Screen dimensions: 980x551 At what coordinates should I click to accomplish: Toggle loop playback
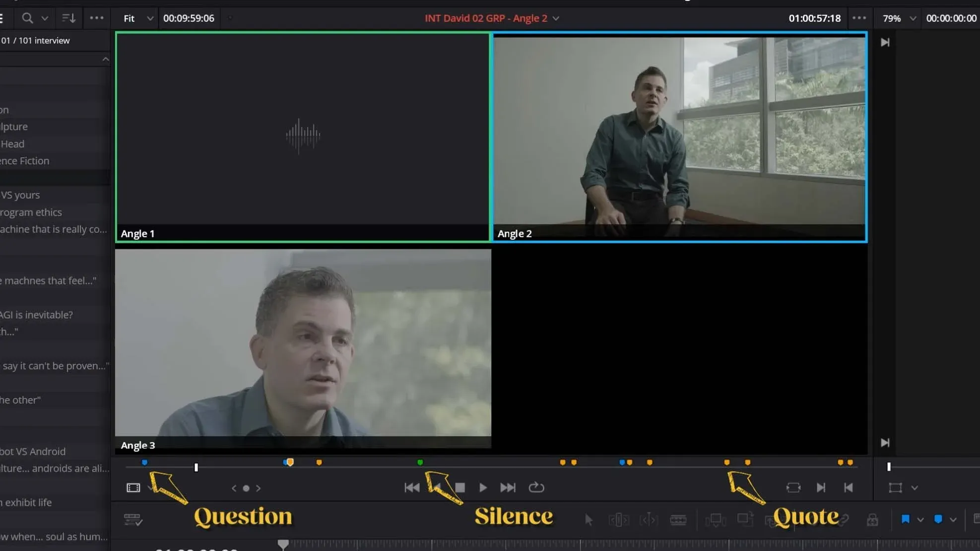click(x=536, y=487)
